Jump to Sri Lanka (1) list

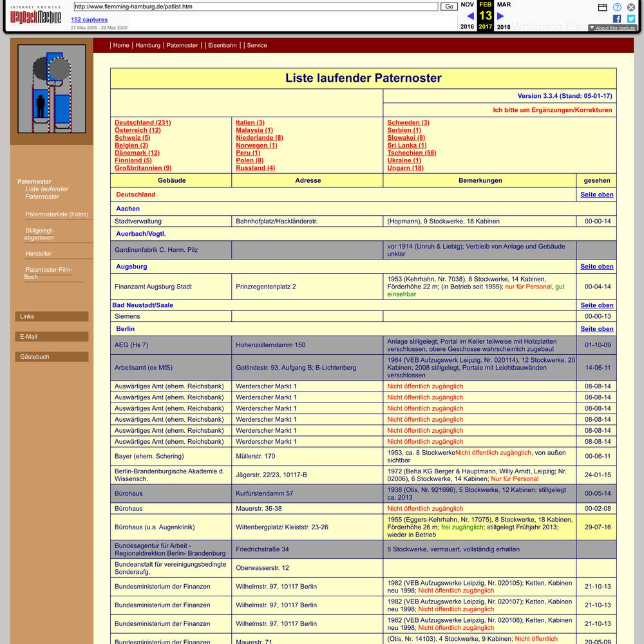coord(407,145)
